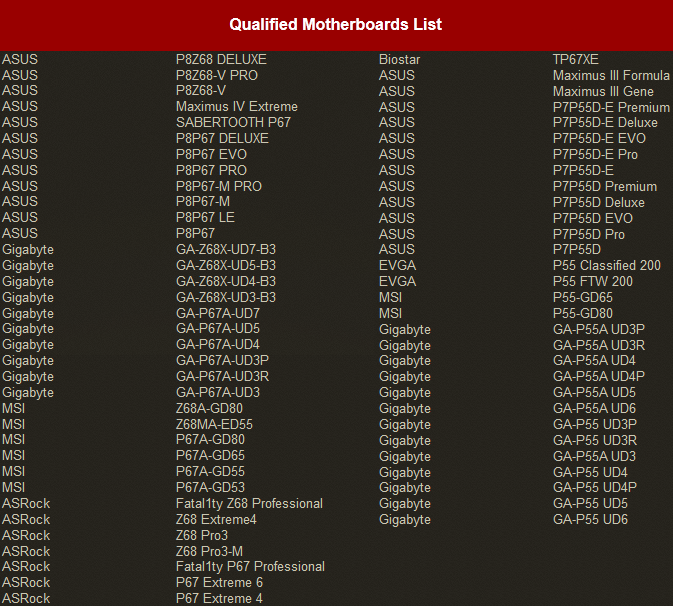This screenshot has width=673, height=606.
Task: Click P55-GD80 entry
Action: [x=583, y=313]
